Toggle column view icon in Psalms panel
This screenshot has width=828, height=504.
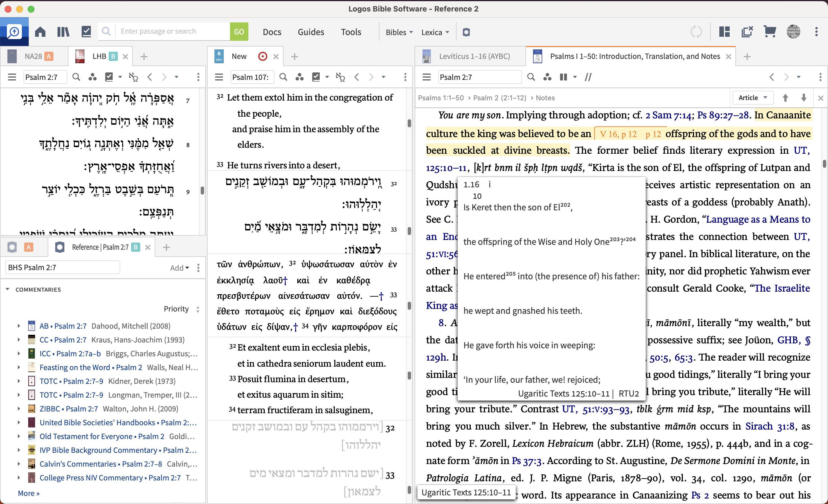tap(563, 77)
